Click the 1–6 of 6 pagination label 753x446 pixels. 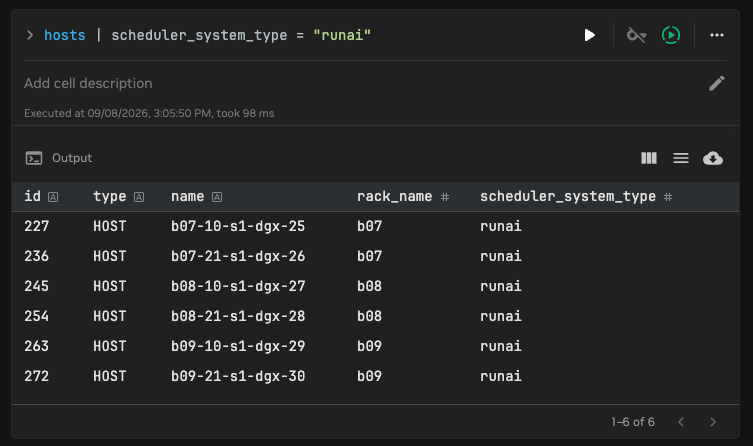[x=633, y=422]
